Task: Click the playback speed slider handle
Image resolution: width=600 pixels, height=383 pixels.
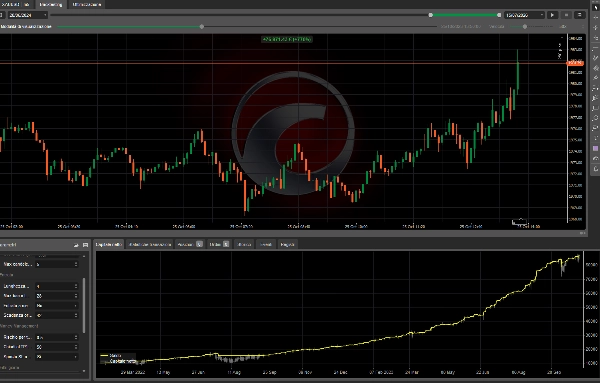Action: point(525,26)
